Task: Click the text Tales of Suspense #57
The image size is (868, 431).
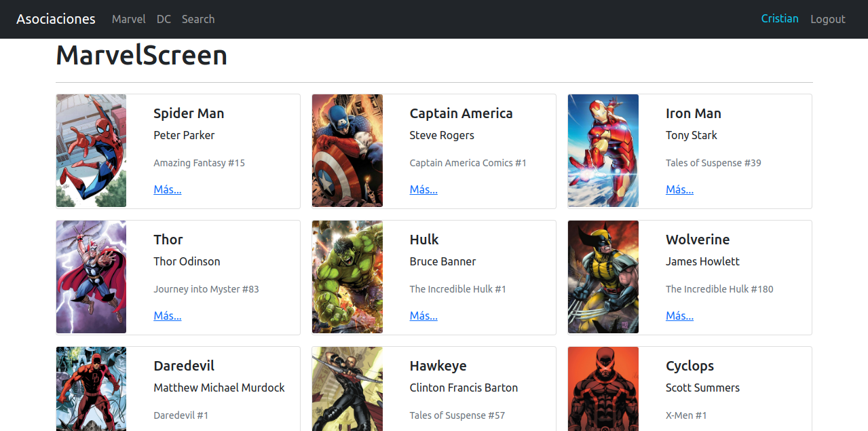Action: point(457,415)
